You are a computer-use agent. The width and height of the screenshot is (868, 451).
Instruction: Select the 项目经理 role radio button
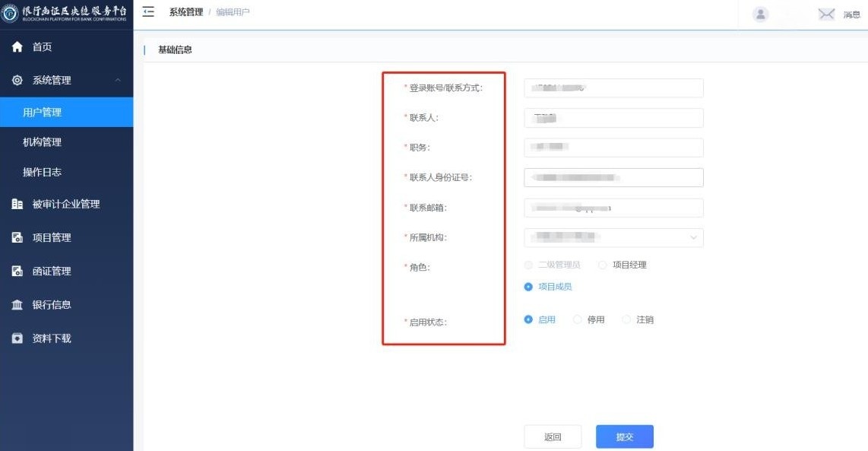pyautogui.click(x=603, y=265)
